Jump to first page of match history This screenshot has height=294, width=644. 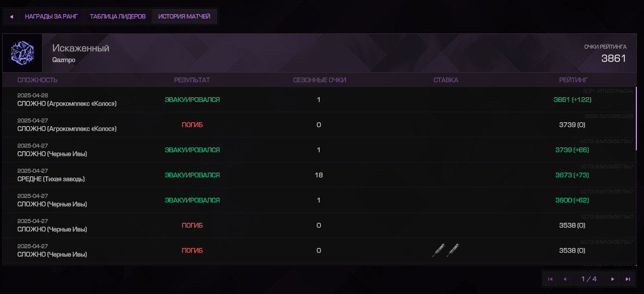550,279
